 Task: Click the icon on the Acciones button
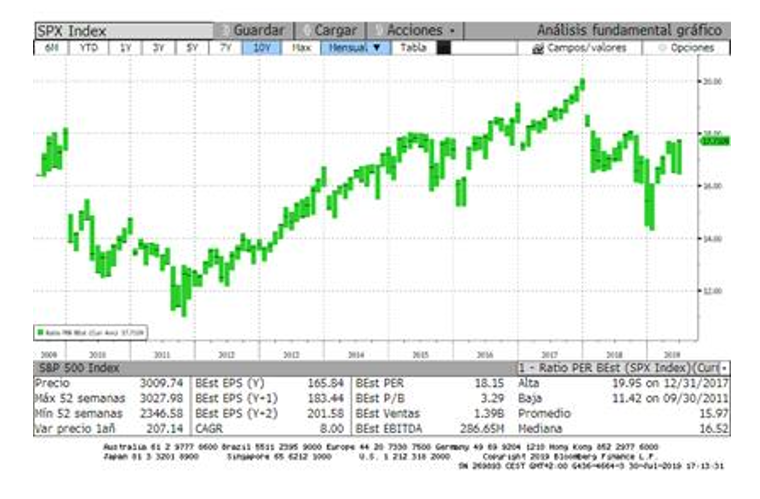(379, 31)
